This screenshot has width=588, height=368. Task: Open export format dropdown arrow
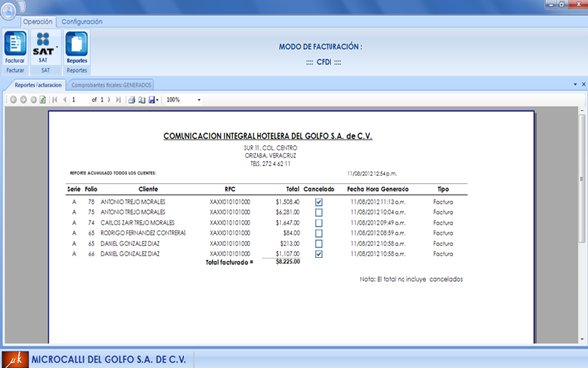pos(157,100)
